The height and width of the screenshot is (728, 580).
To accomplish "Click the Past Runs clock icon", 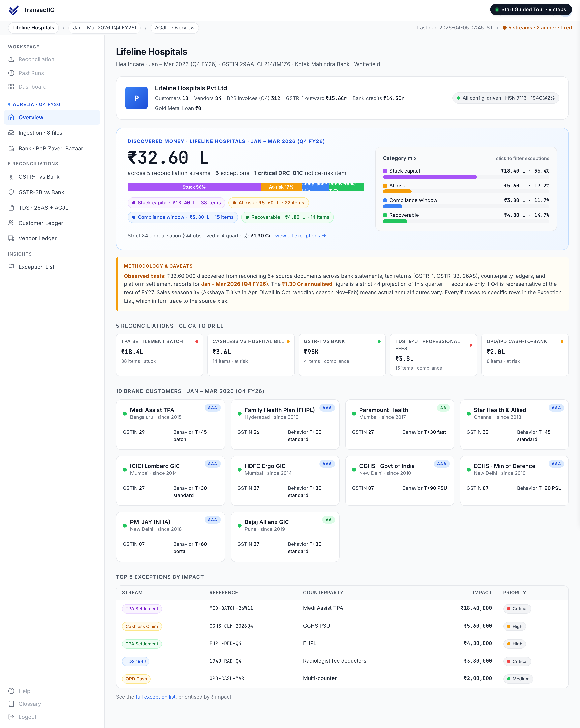I will pyautogui.click(x=11, y=73).
